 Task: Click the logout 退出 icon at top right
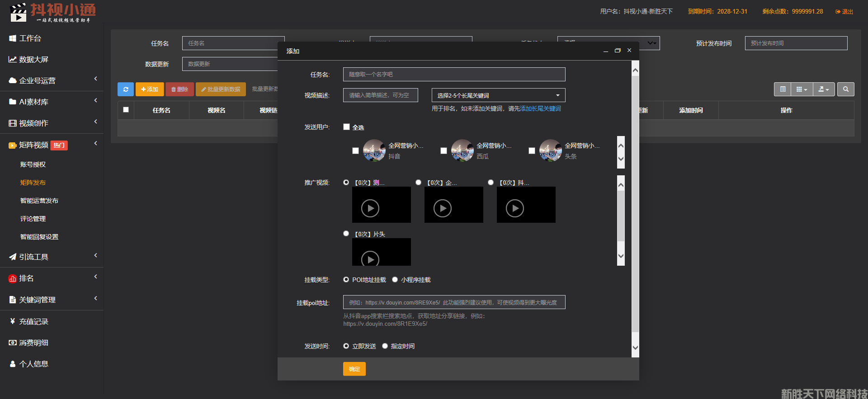click(838, 12)
